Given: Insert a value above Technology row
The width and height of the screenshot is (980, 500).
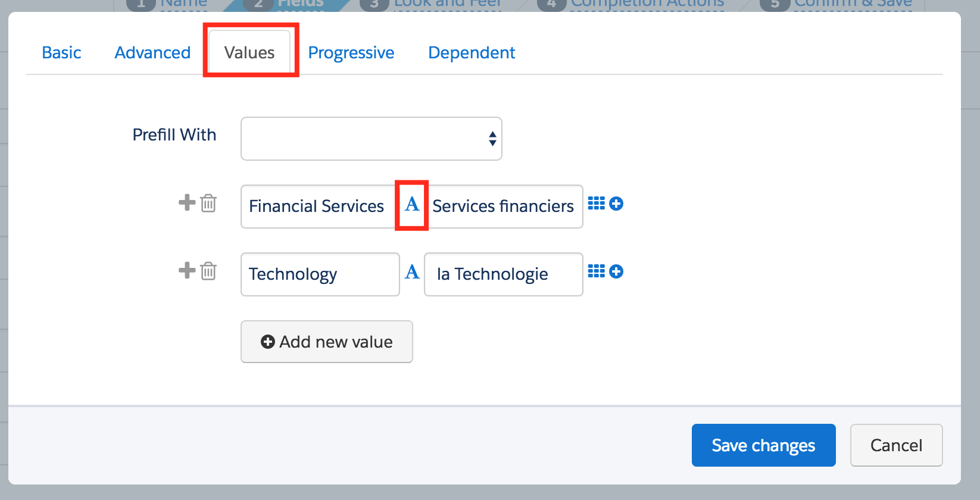Looking at the screenshot, I should [186, 271].
